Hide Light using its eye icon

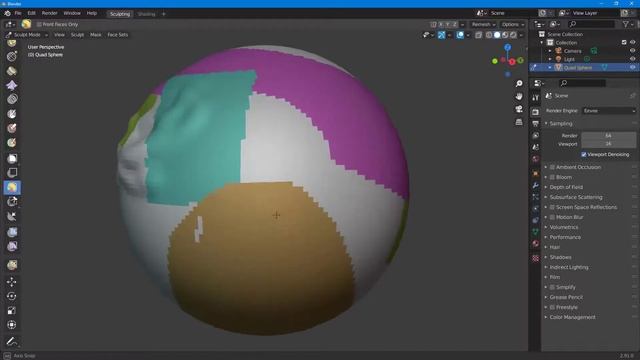click(x=633, y=59)
